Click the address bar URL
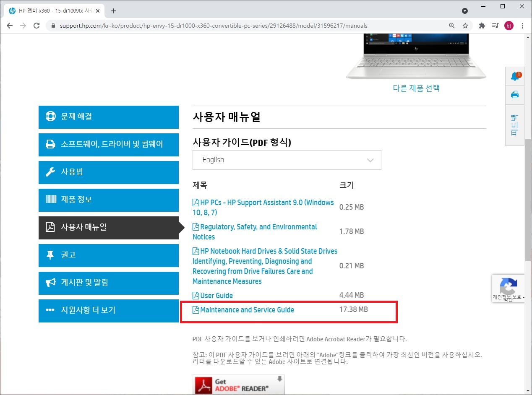The height and width of the screenshot is (395, 532). (214, 26)
